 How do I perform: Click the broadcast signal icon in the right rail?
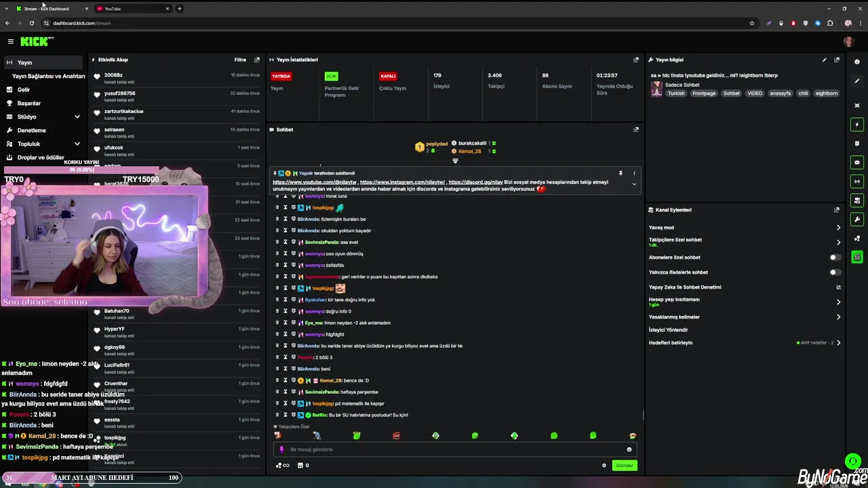tap(857, 182)
